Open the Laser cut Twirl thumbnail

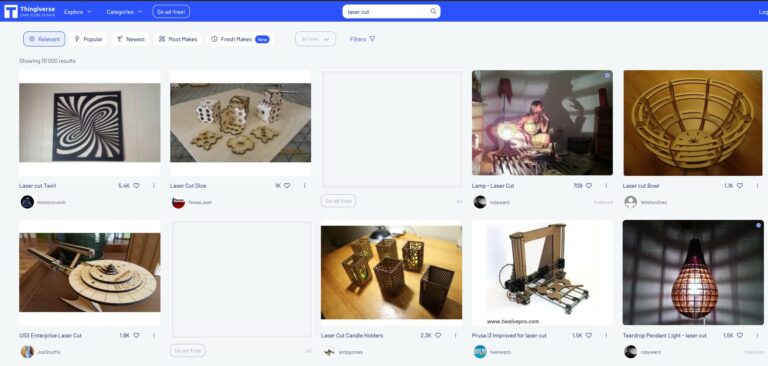click(x=90, y=122)
